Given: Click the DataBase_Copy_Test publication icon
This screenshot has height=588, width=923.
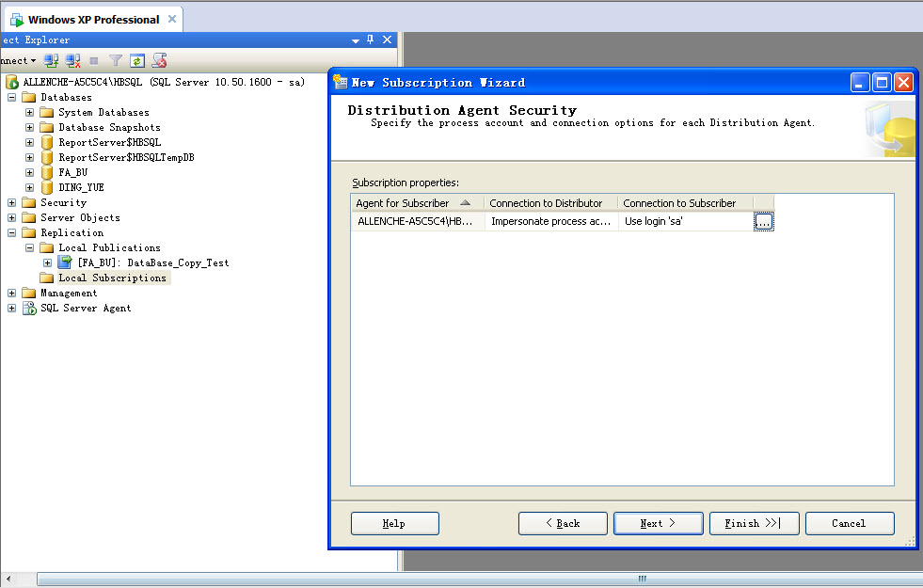Looking at the screenshot, I should [65, 262].
